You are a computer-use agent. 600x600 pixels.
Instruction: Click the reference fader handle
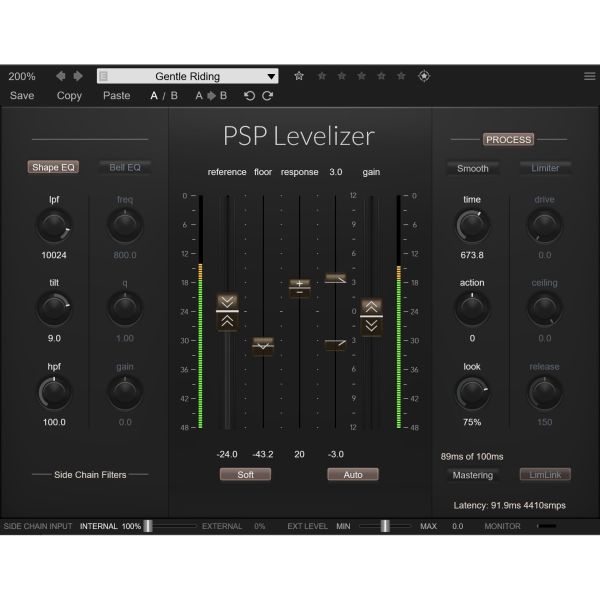click(x=227, y=312)
